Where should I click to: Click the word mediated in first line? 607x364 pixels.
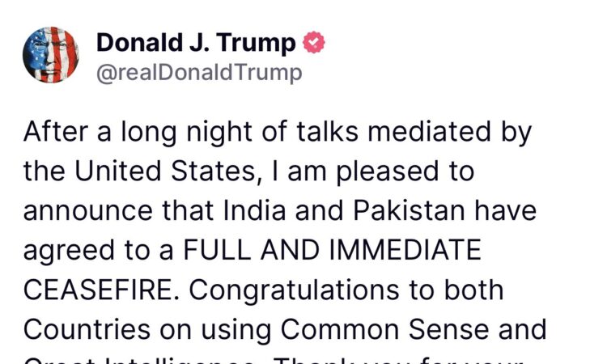tap(429, 132)
